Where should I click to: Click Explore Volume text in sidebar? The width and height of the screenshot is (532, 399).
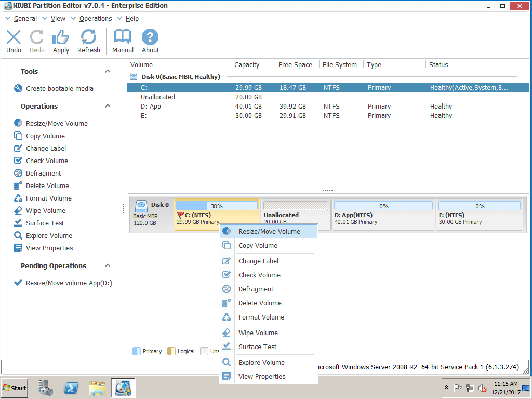tap(49, 235)
